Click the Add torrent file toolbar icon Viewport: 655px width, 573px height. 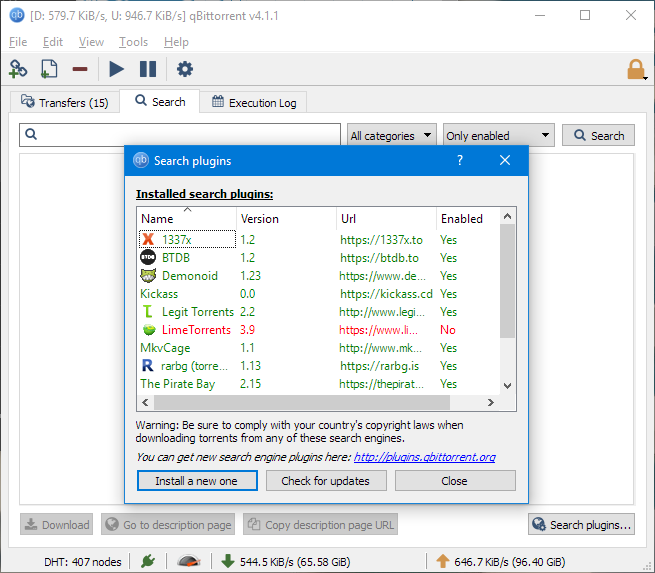coord(49,69)
